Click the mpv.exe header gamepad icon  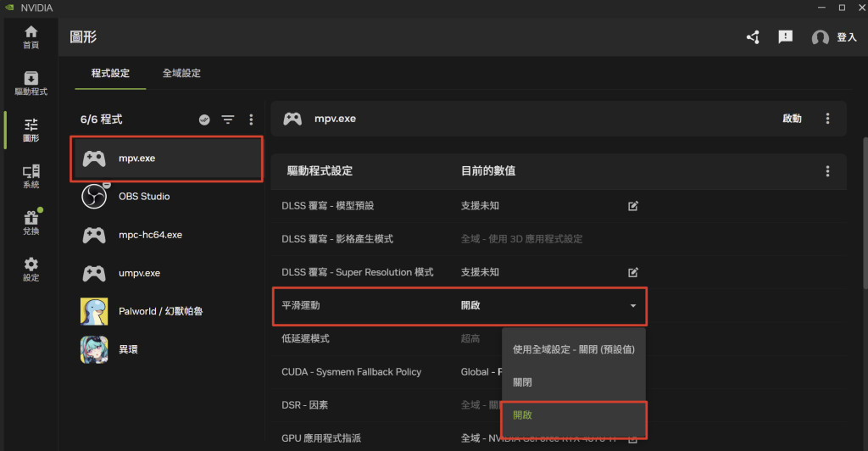[x=292, y=119]
